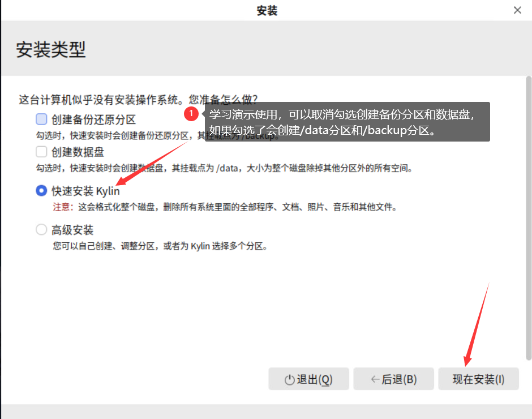Go back with the 后退(B) button
Screen dimensions: 532x419
point(393,379)
